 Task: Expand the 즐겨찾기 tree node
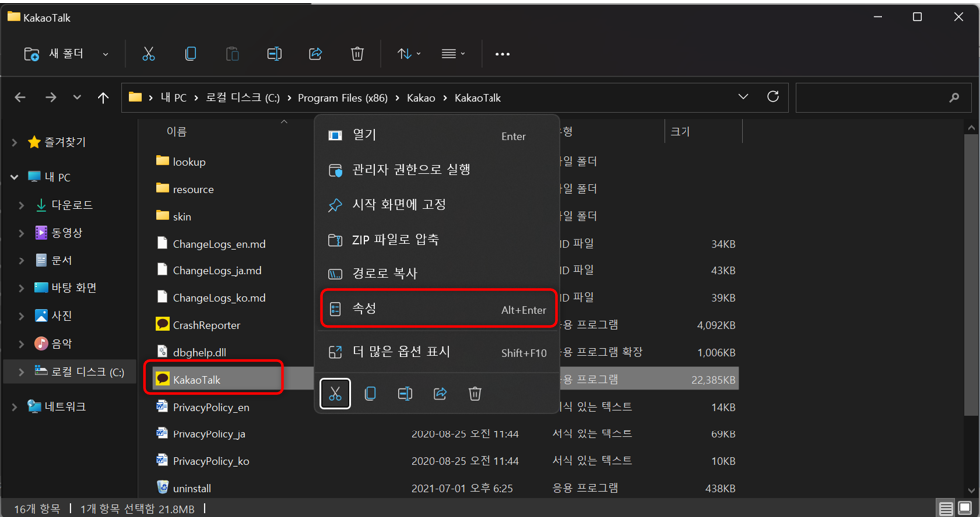click(14, 142)
